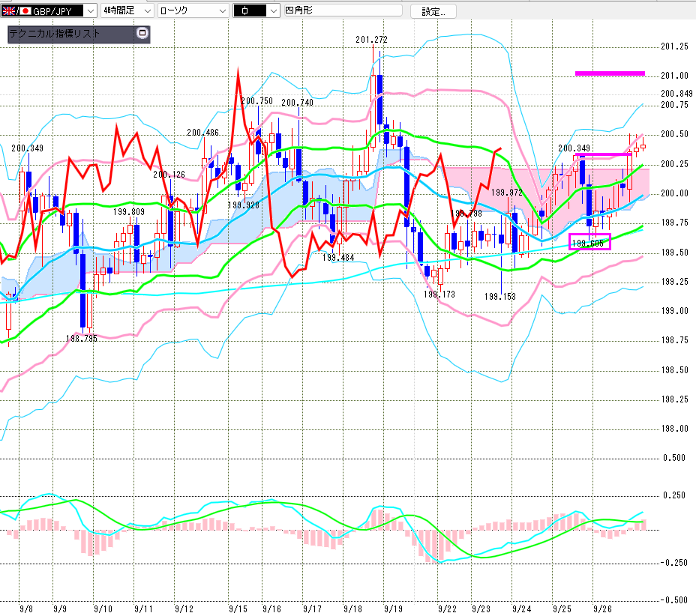696x616 pixels.
Task: Click the UK flag icon in pair selector
Action: tap(8, 10)
